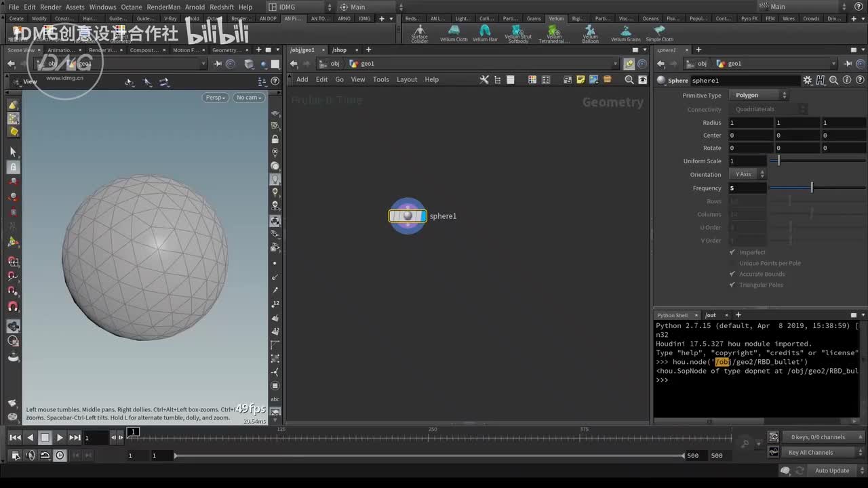The image size is (868, 488).
Task: Select the Vellum Grains shelf tool
Action: (625, 33)
